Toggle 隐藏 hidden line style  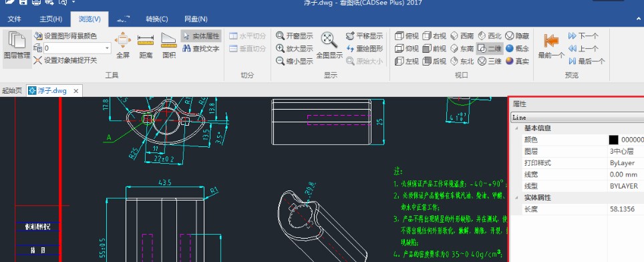tap(517, 36)
